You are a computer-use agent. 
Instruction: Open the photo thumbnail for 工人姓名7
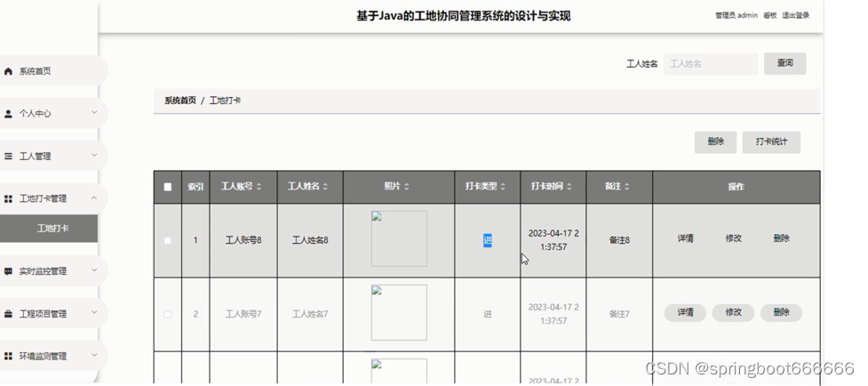[399, 312]
